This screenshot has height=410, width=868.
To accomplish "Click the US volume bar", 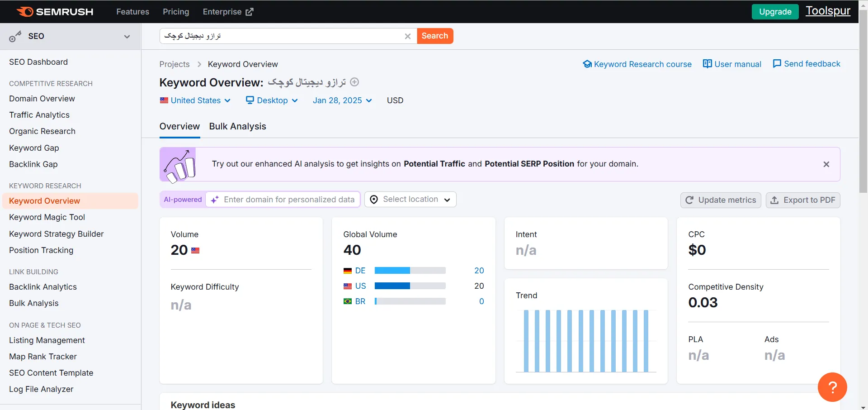I will [x=410, y=286].
